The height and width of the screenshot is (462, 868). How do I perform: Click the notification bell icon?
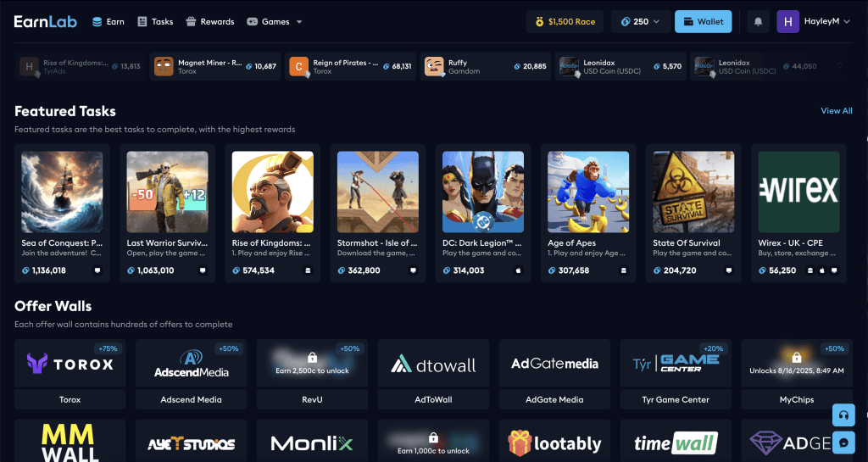(758, 21)
